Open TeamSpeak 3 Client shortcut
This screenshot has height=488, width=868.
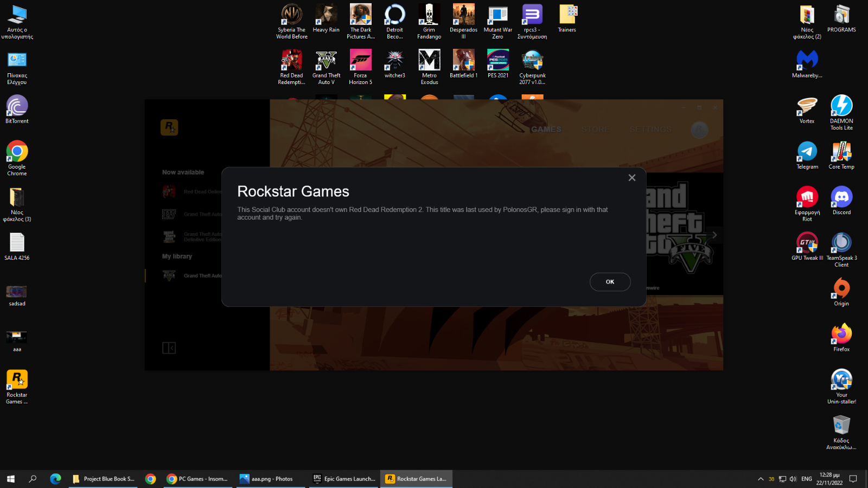click(x=841, y=249)
